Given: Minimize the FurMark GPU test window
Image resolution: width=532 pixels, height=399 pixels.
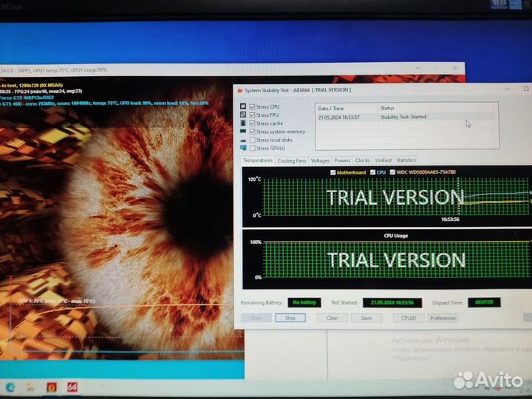Looking at the screenshot, I should 417,68.
